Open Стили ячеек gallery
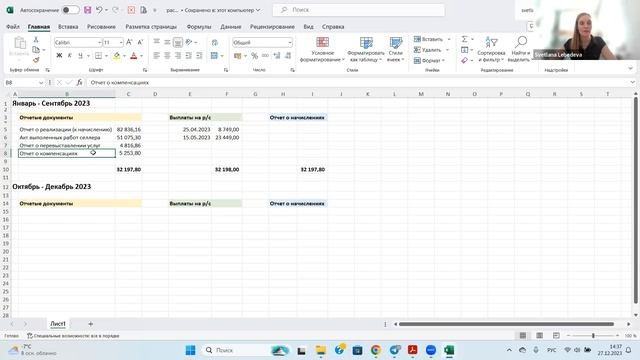640x360 pixels. pos(396,49)
